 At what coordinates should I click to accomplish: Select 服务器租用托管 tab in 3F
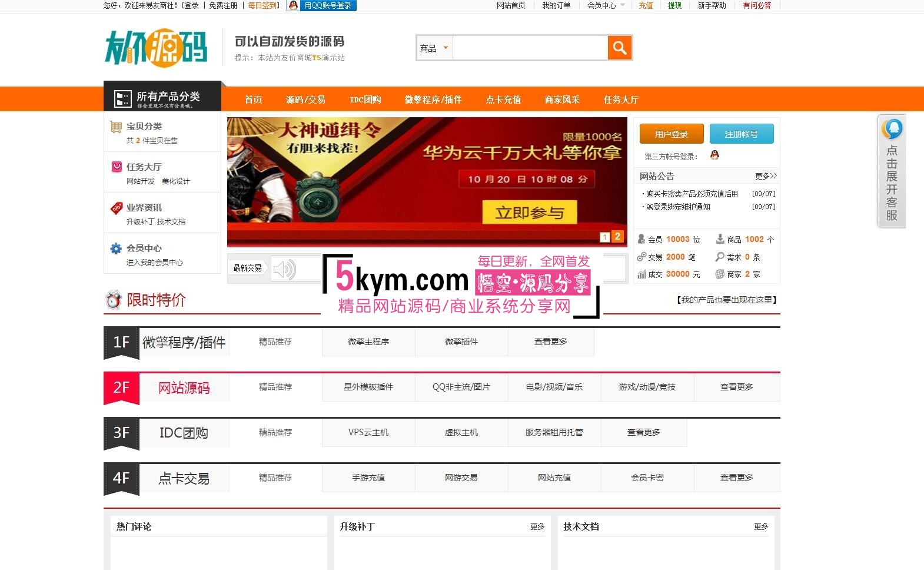tap(554, 432)
